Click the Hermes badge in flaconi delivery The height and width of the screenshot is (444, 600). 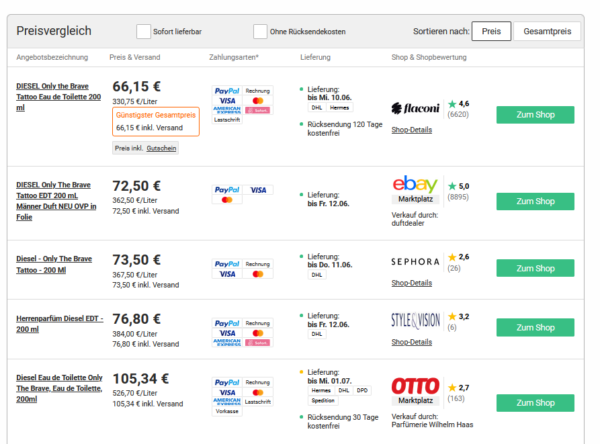(x=339, y=108)
